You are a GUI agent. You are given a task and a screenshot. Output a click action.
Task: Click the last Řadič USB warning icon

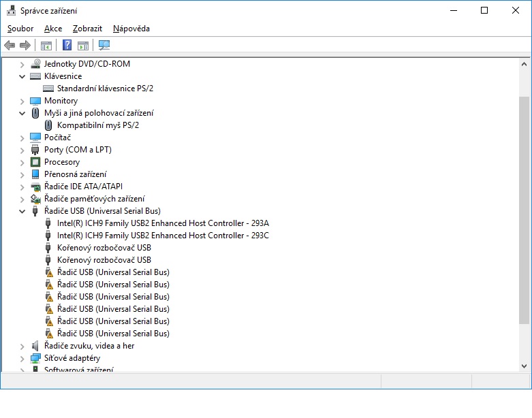click(x=49, y=334)
